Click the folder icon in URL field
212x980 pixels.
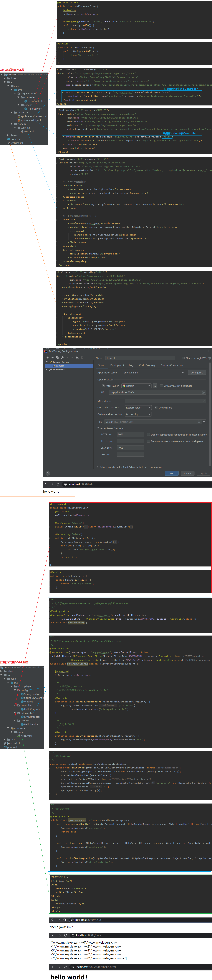click(203, 392)
